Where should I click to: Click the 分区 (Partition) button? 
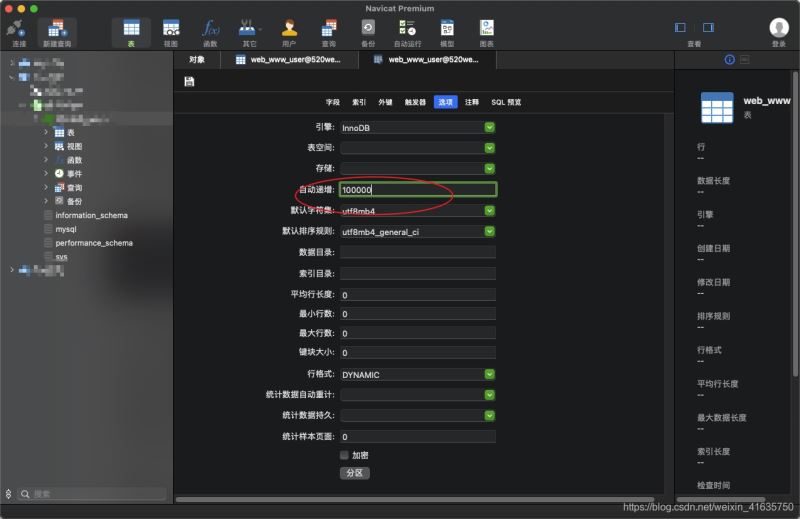coord(354,473)
